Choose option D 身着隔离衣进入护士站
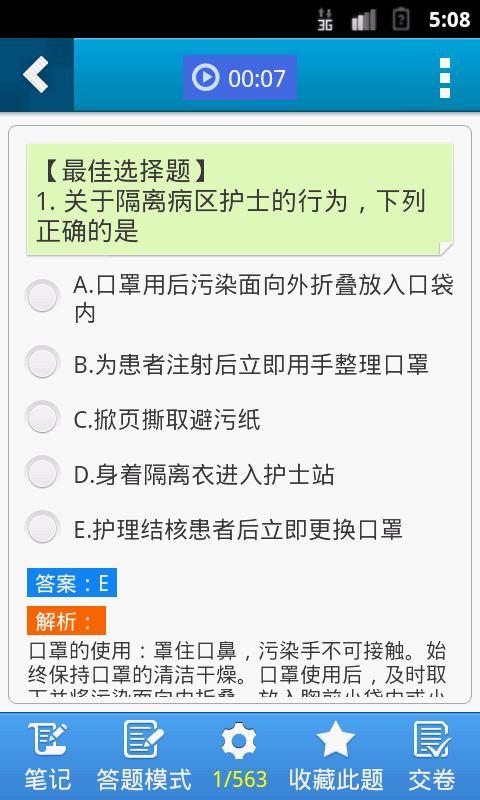The height and width of the screenshot is (800, 480). [x=204, y=475]
